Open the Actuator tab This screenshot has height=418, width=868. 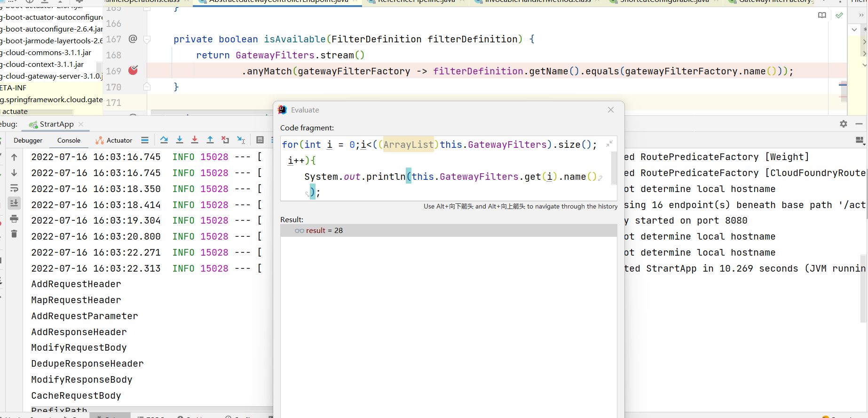coord(114,140)
